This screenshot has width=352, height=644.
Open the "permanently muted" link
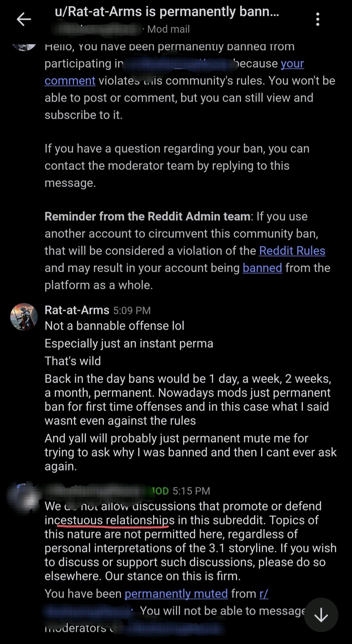pyautogui.click(x=176, y=594)
